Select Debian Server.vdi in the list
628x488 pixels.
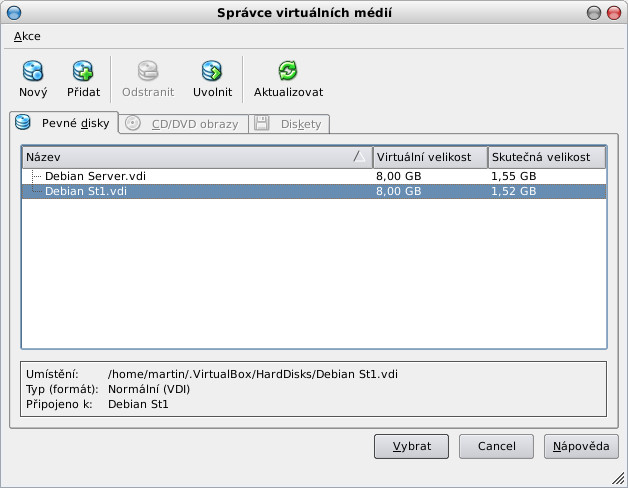(x=95, y=176)
